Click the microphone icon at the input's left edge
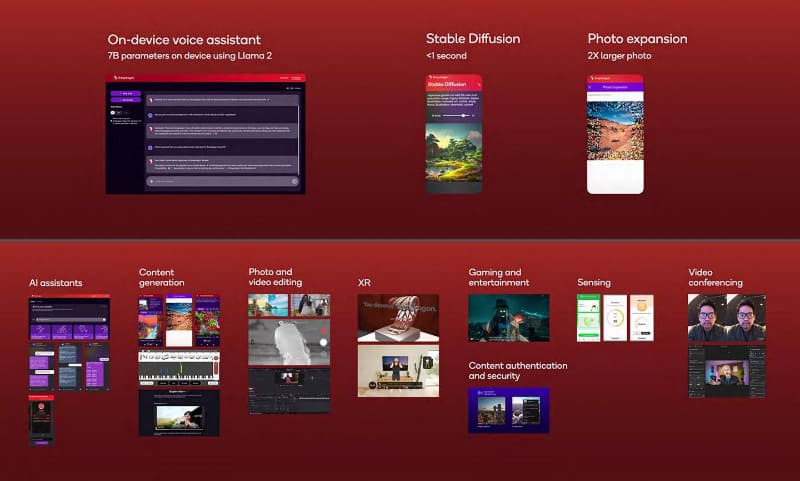Image resolution: width=800 pixels, height=481 pixels. pyautogui.click(x=152, y=181)
